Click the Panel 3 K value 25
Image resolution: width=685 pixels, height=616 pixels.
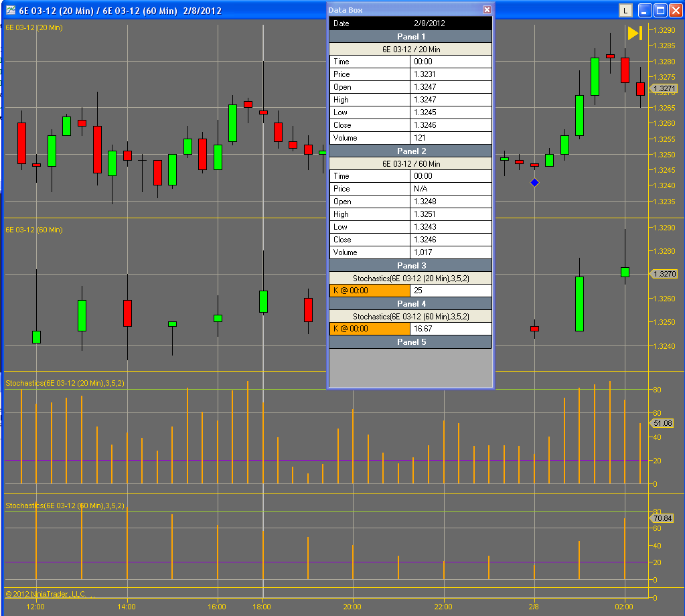click(x=451, y=291)
